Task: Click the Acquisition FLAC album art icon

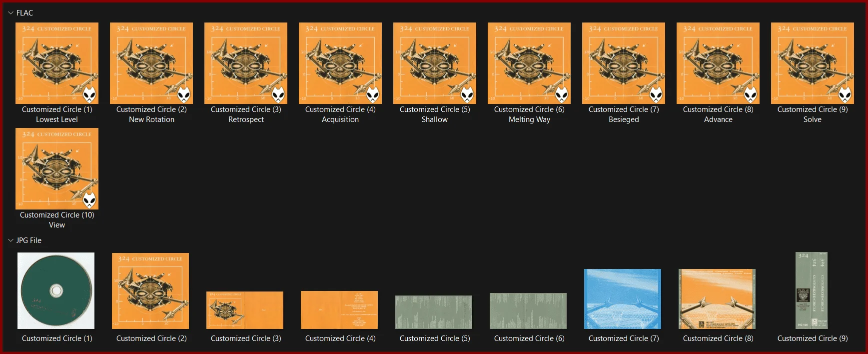Action: click(340, 63)
